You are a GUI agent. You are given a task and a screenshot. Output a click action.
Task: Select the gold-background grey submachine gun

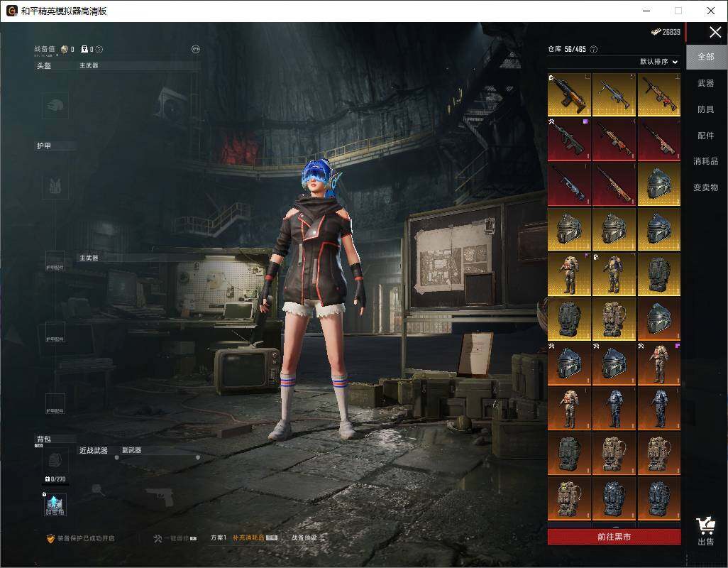click(x=614, y=94)
